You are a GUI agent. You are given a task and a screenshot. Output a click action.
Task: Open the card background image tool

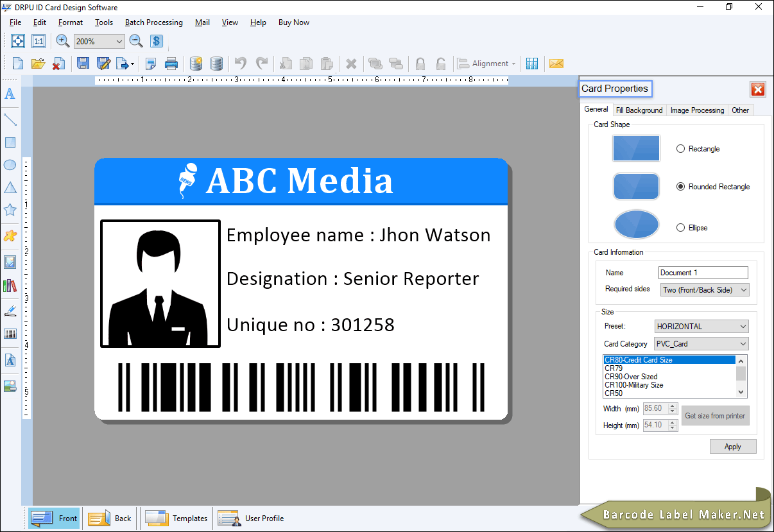(x=10, y=386)
